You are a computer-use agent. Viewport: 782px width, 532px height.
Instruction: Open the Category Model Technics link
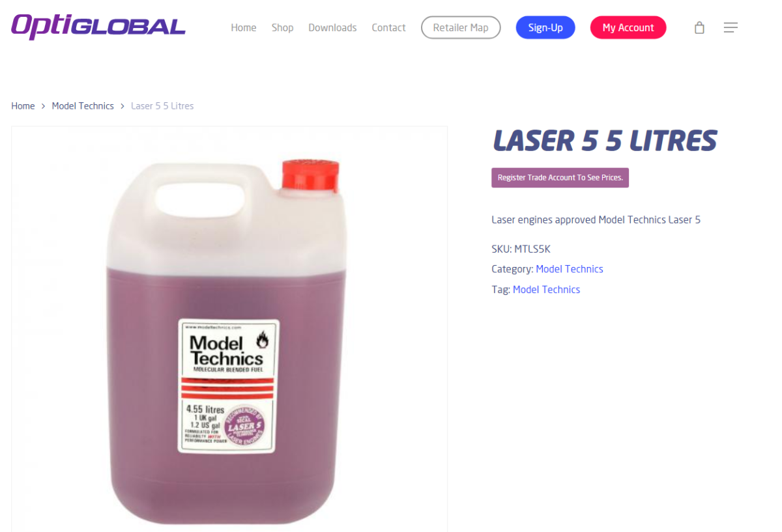(x=570, y=269)
